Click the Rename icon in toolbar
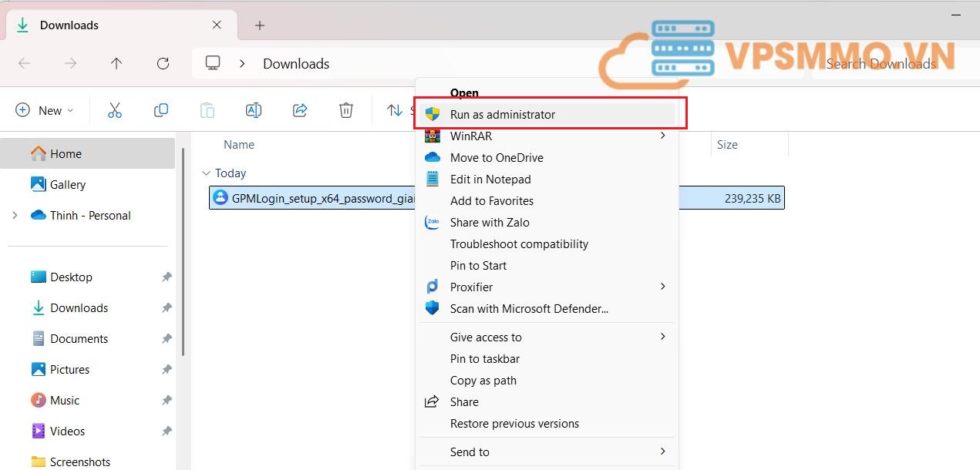This screenshot has height=470, width=980. (x=253, y=110)
